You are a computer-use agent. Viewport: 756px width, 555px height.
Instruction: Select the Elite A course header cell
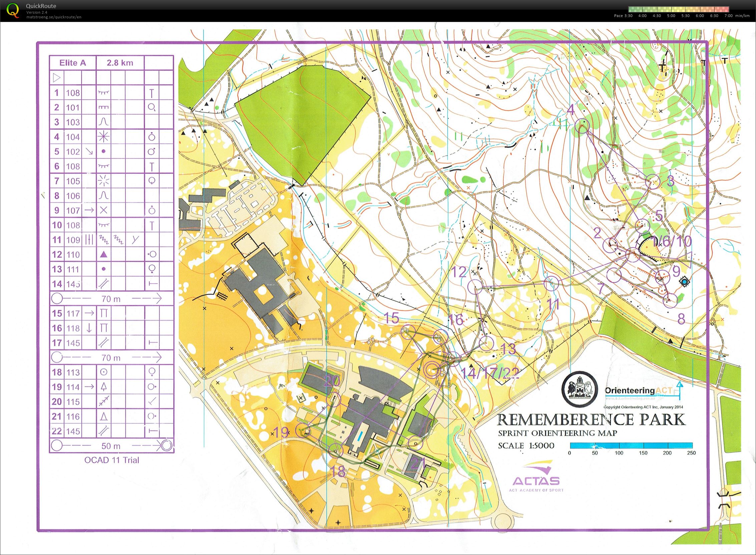(x=72, y=63)
